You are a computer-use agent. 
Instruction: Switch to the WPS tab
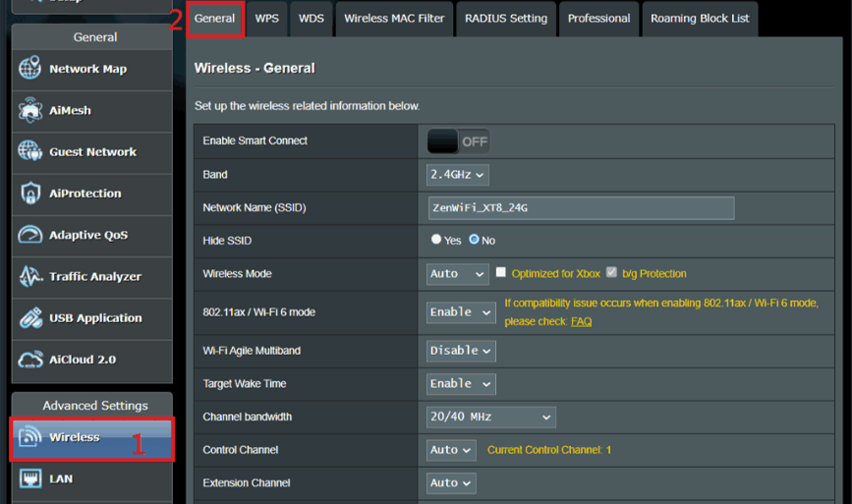(266, 19)
